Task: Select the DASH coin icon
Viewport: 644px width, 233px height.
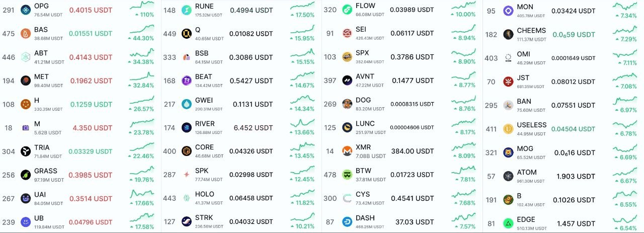Action: click(x=347, y=222)
